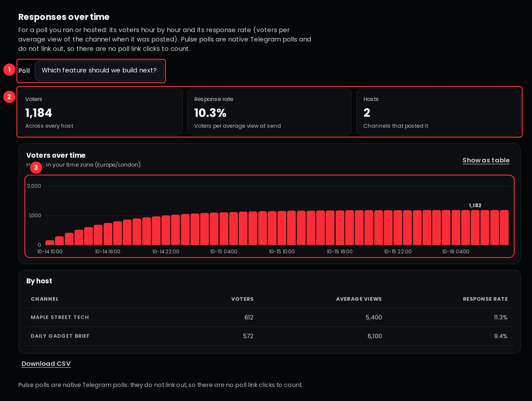The height and width of the screenshot is (401, 532).
Task: Click the '2,000' y-axis label
Action: coord(34,186)
